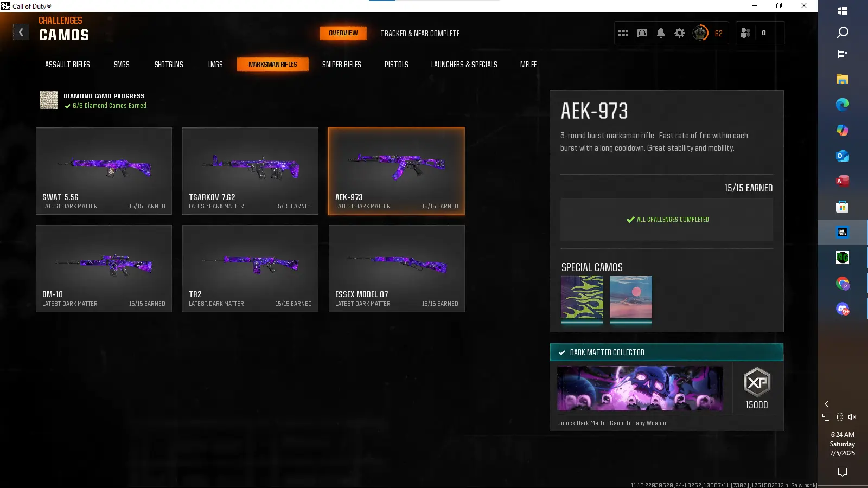Switch to the Assault Rifles tab

tap(67, 65)
